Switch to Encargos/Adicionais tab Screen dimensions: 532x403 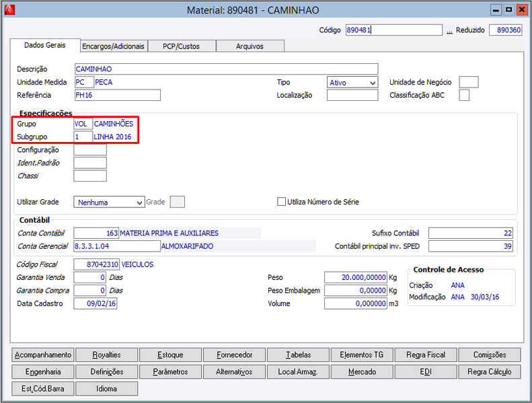(113, 46)
